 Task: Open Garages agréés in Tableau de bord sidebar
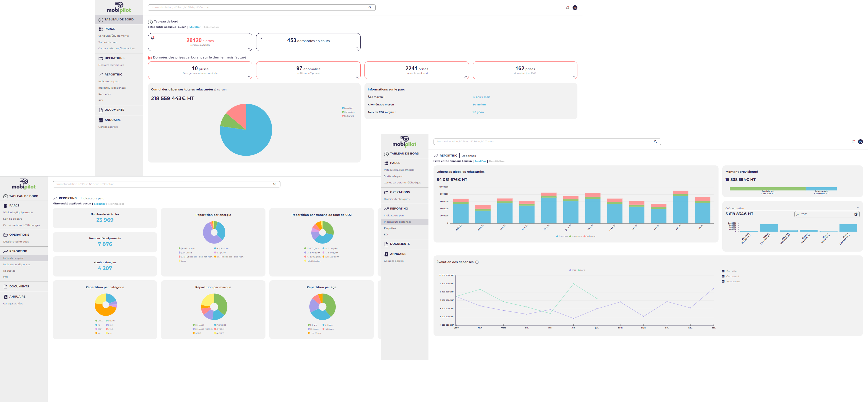pyautogui.click(x=108, y=127)
